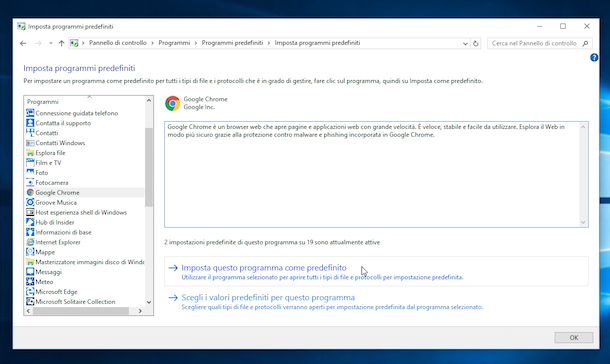
Task: Click Imposta programmi predefiniti breadcrumb
Action: point(317,43)
